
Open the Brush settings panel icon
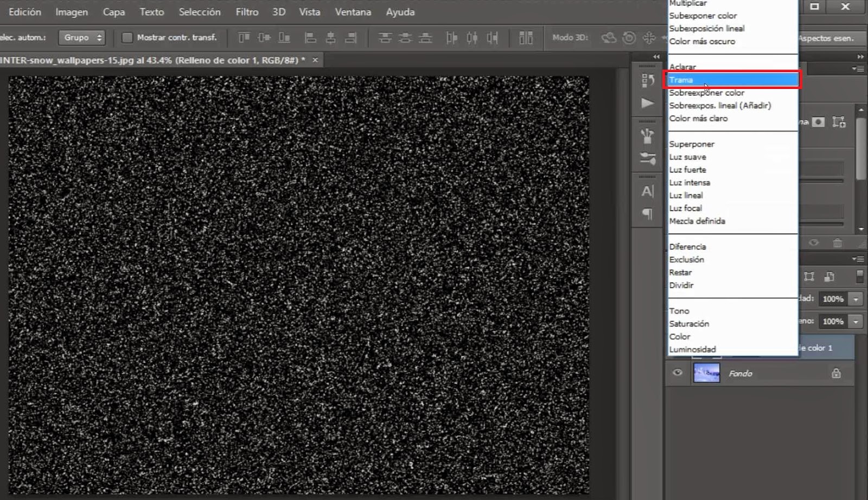pyautogui.click(x=647, y=158)
